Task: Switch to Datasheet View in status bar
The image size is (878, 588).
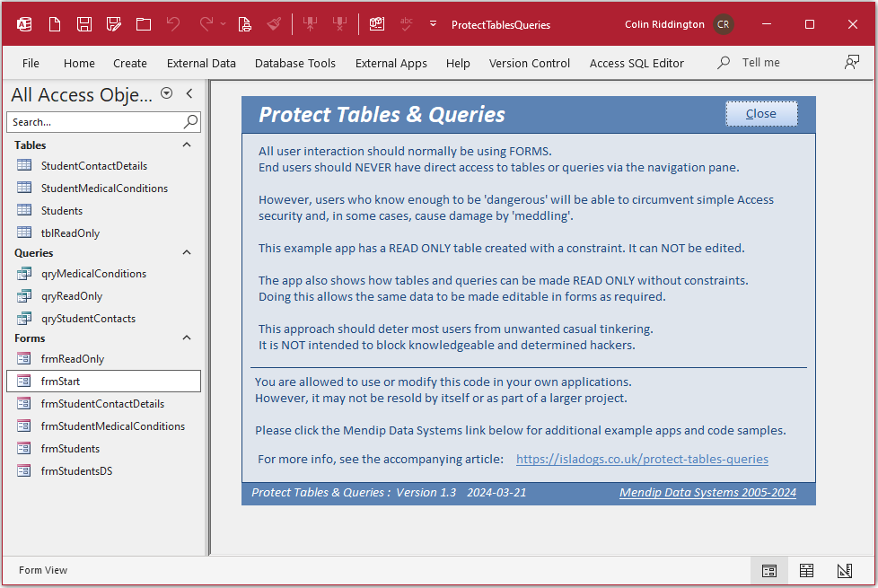Action: [806, 571]
